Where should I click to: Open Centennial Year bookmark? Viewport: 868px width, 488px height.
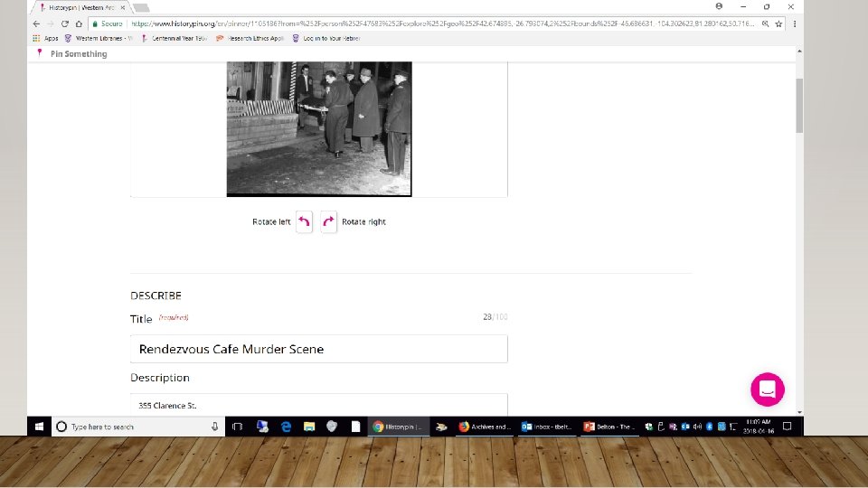pos(175,38)
